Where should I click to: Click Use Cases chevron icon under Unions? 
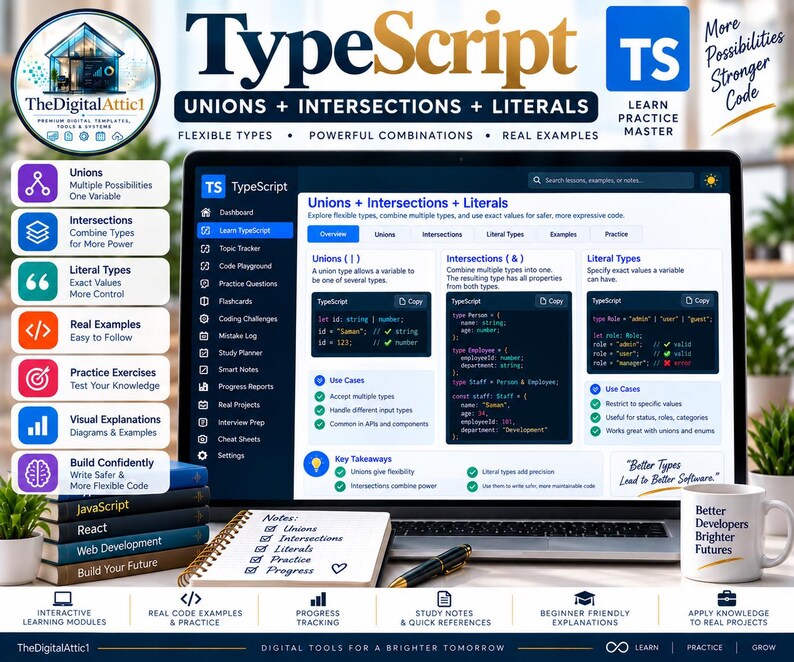320,380
